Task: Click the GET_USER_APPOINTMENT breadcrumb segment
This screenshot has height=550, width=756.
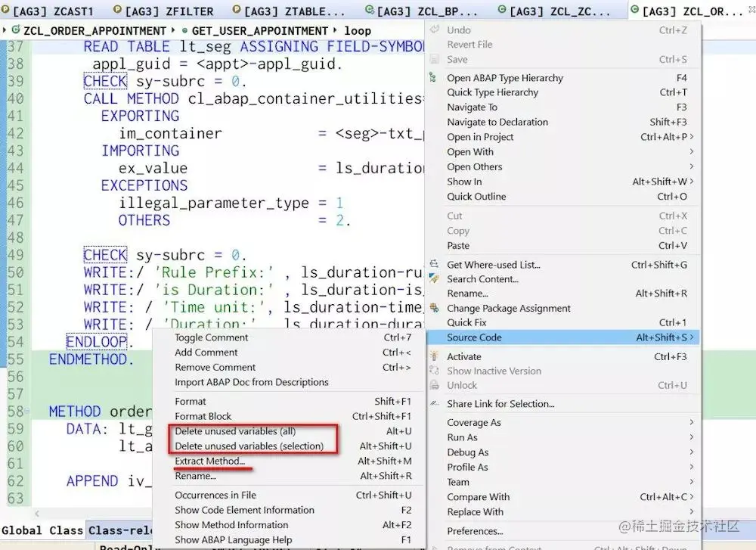Action: point(260,31)
